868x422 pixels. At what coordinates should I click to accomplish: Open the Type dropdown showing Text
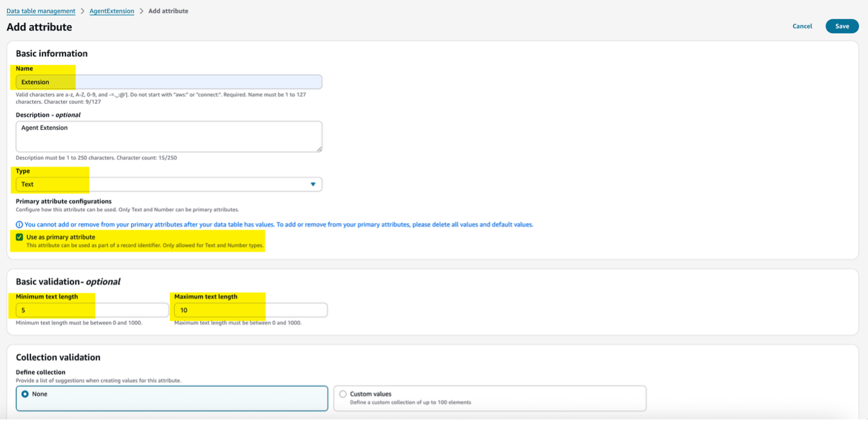click(x=169, y=184)
